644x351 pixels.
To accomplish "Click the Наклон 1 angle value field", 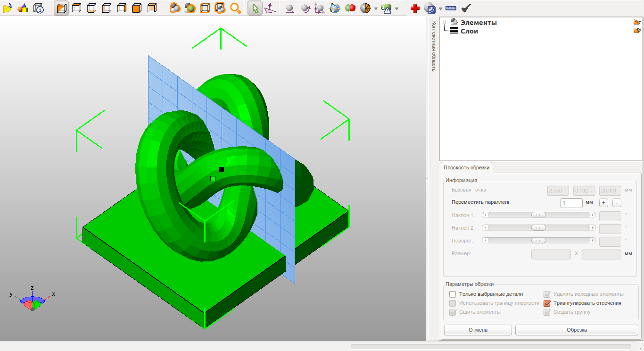I will (610, 216).
